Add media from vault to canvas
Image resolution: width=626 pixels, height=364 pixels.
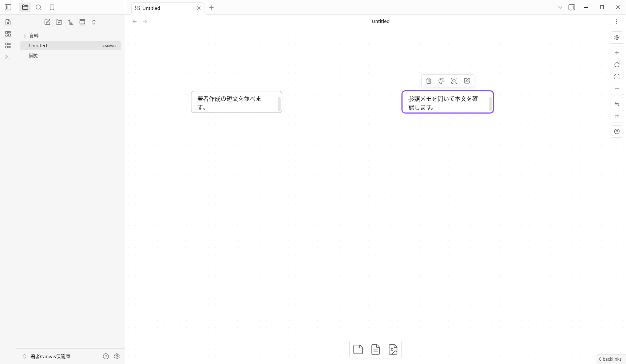[393, 349]
